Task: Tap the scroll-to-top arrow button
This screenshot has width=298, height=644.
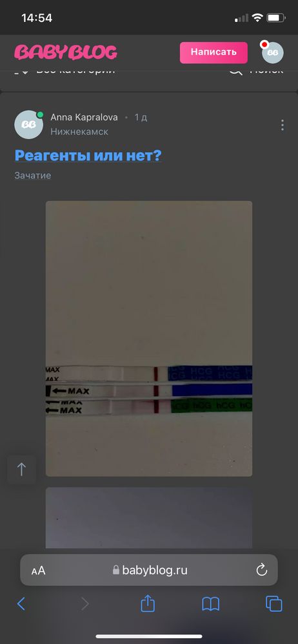Action: (x=21, y=469)
